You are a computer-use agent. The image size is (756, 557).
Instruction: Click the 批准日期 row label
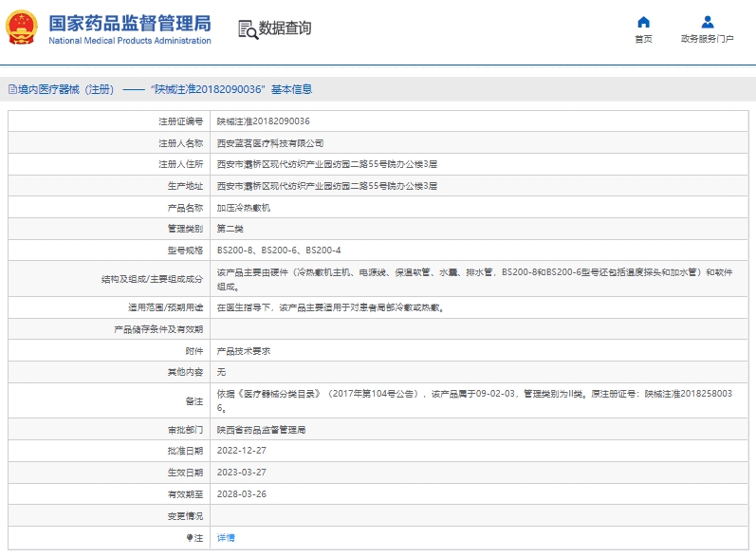tap(185, 451)
